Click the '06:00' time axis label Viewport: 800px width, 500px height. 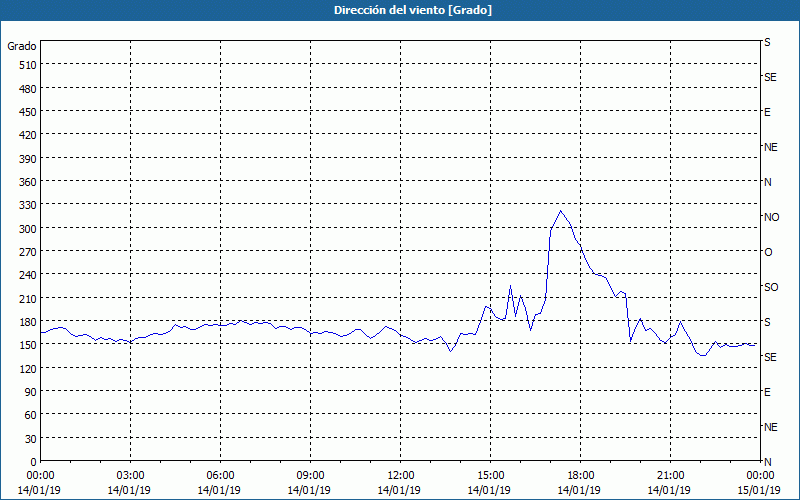(x=219, y=476)
